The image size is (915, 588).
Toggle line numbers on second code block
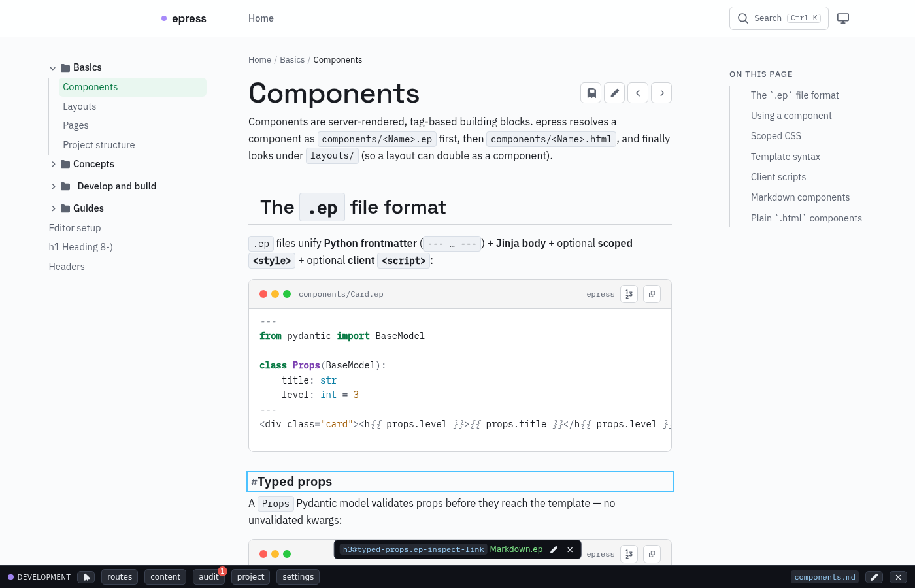point(629,554)
